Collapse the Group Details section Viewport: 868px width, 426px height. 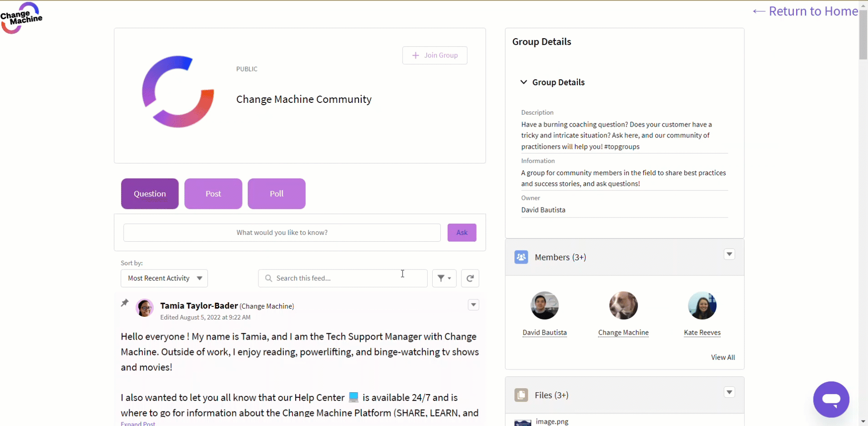524,82
